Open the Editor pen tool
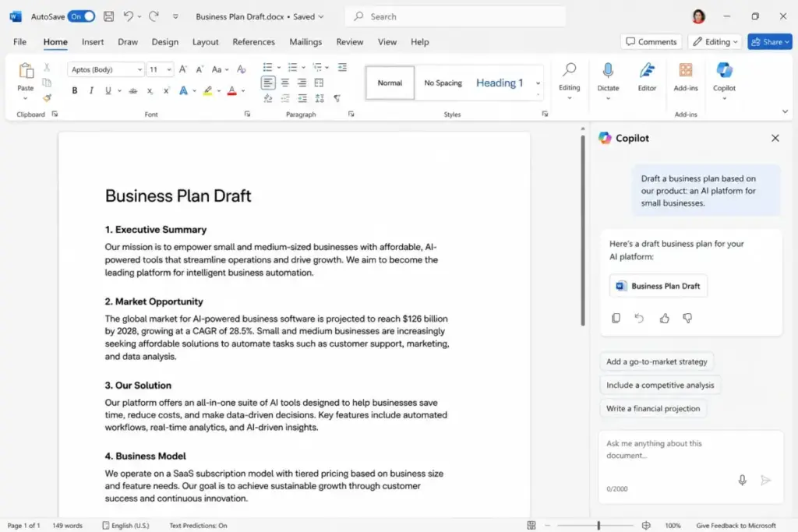798x532 pixels. [647, 76]
